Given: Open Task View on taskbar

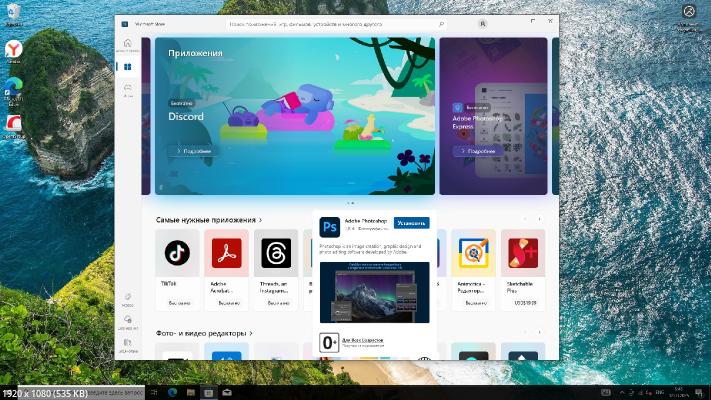Looking at the screenshot, I should pyautogui.click(x=154, y=392).
